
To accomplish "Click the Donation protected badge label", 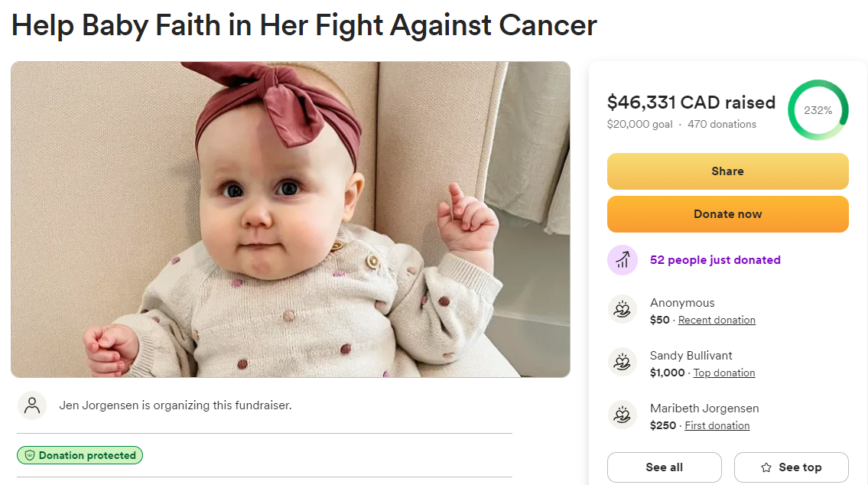I will point(87,456).
